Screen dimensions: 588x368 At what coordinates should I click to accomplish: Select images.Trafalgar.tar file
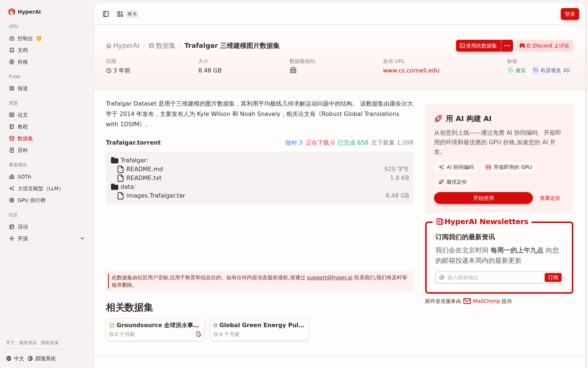155,195
